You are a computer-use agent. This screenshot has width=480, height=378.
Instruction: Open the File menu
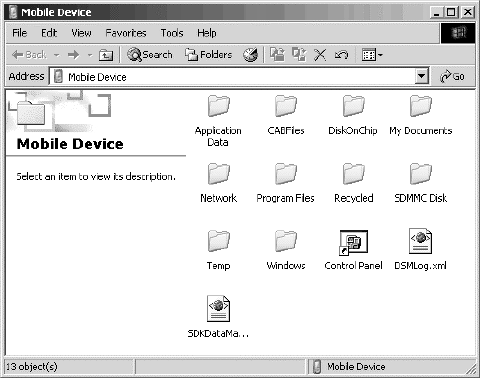(20, 33)
